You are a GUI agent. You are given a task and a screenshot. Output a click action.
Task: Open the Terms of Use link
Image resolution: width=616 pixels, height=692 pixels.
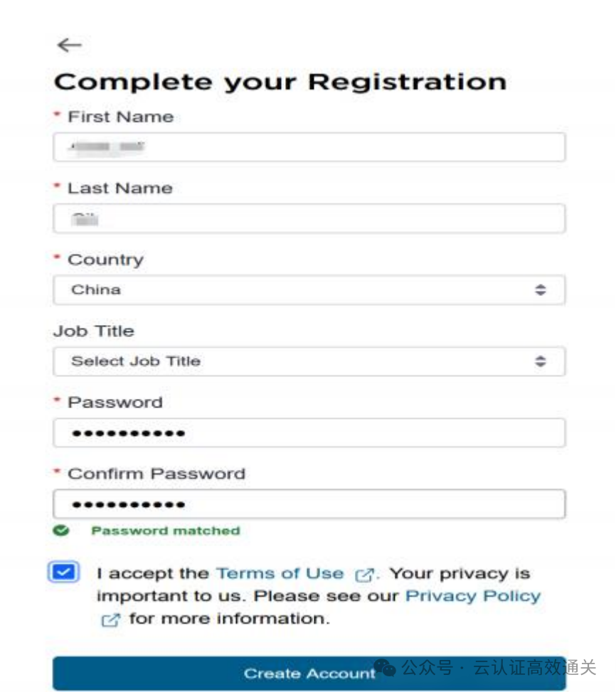pos(279,573)
